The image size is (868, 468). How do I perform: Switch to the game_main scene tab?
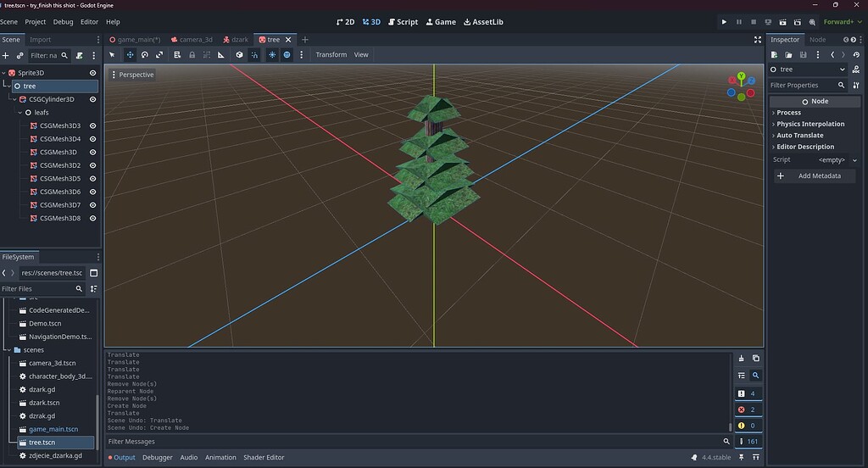coord(135,40)
